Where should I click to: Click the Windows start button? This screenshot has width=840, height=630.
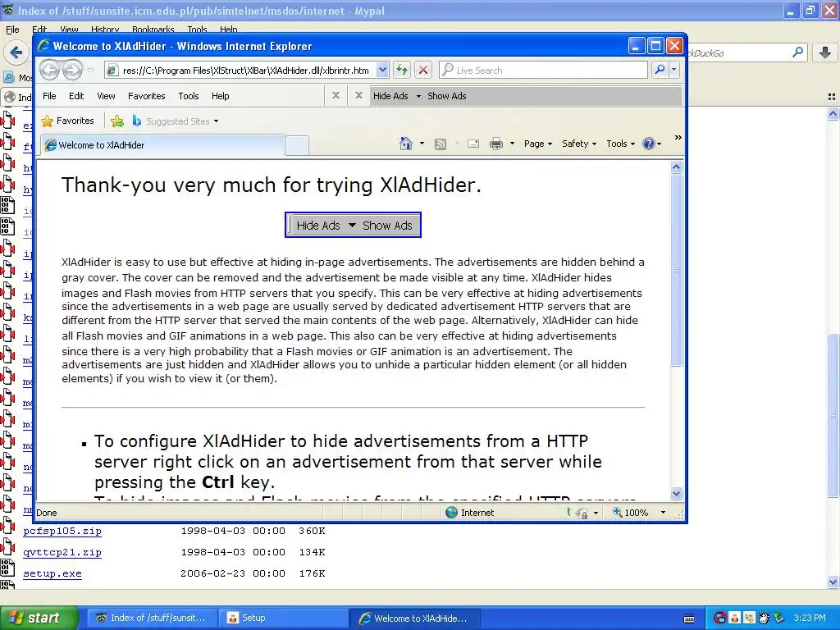39,619
